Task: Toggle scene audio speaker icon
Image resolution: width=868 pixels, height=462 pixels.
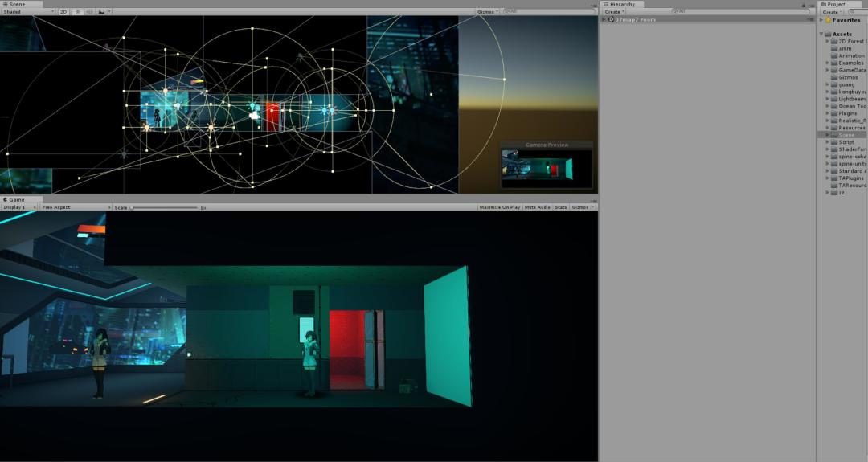Action: click(x=89, y=12)
